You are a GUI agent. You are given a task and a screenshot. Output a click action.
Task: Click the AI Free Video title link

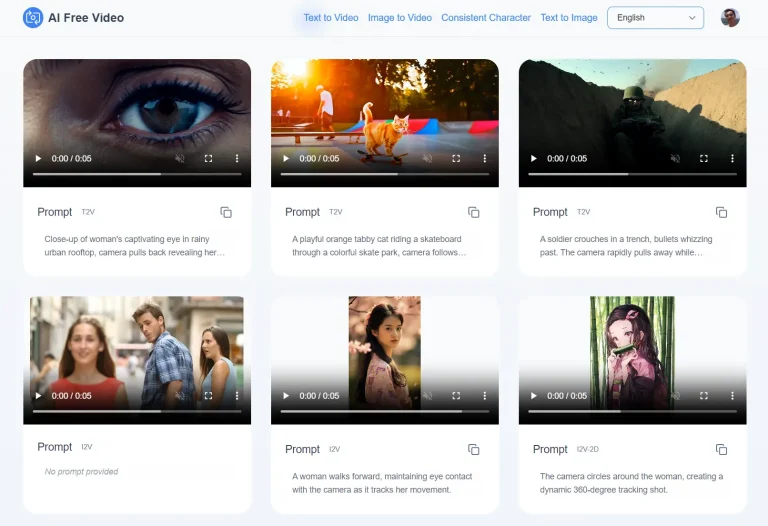coord(86,18)
